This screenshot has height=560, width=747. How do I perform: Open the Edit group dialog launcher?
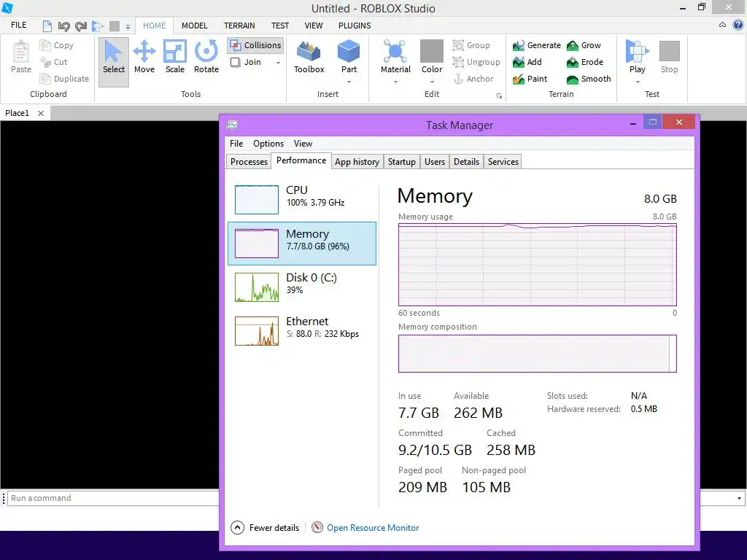499,96
